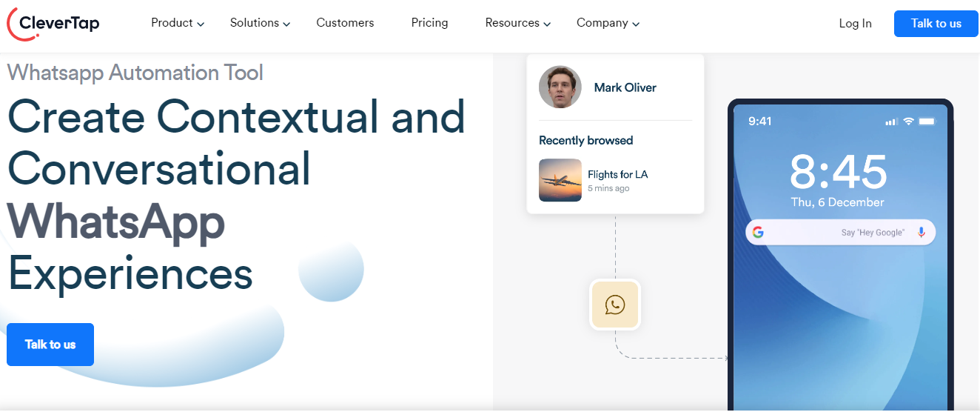980x412 pixels.
Task: Expand the Product dropdown menu
Action: click(x=177, y=23)
